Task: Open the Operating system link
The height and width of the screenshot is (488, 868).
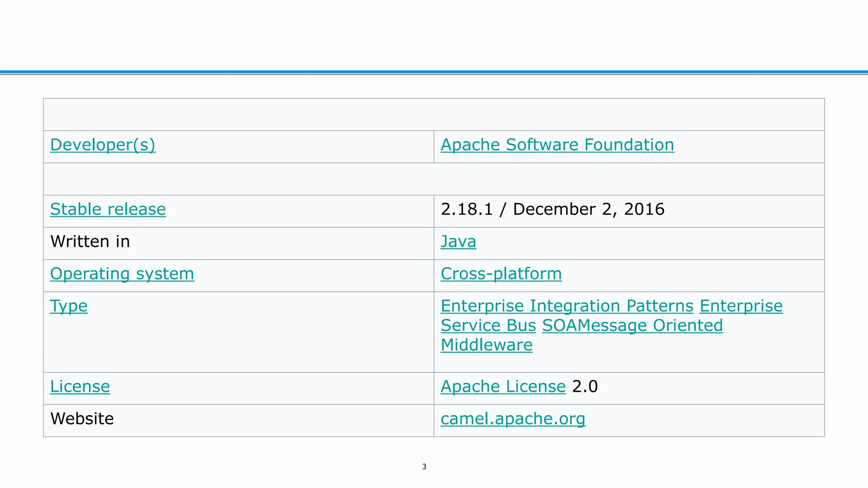Action: pos(122,274)
